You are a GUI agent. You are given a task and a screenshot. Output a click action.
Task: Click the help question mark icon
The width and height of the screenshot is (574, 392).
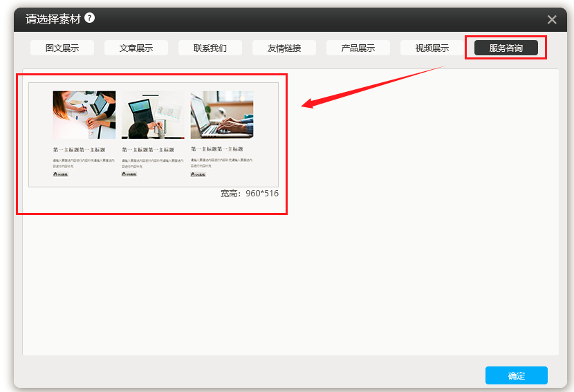tap(90, 18)
